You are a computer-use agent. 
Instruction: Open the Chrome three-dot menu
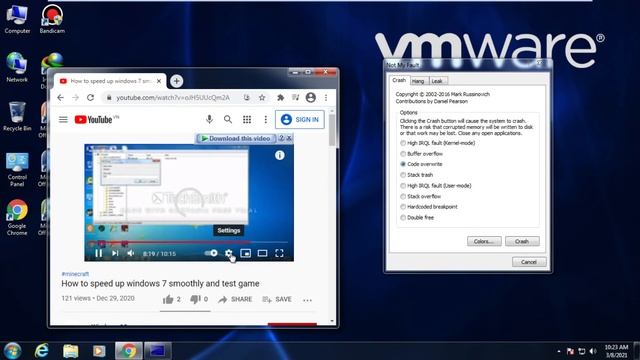click(x=326, y=98)
